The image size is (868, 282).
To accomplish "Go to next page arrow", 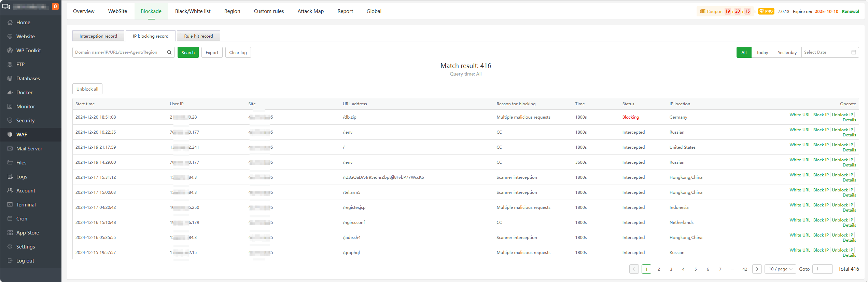I will point(757,269).
